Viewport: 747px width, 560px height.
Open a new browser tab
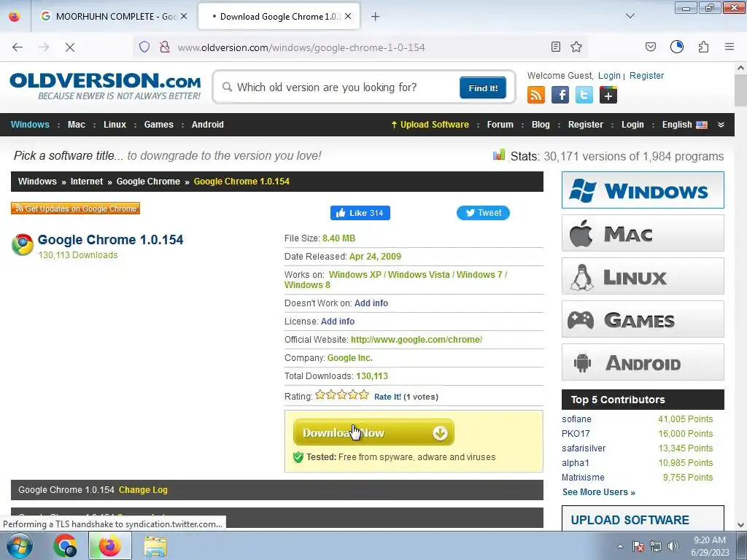pos(376,17)
